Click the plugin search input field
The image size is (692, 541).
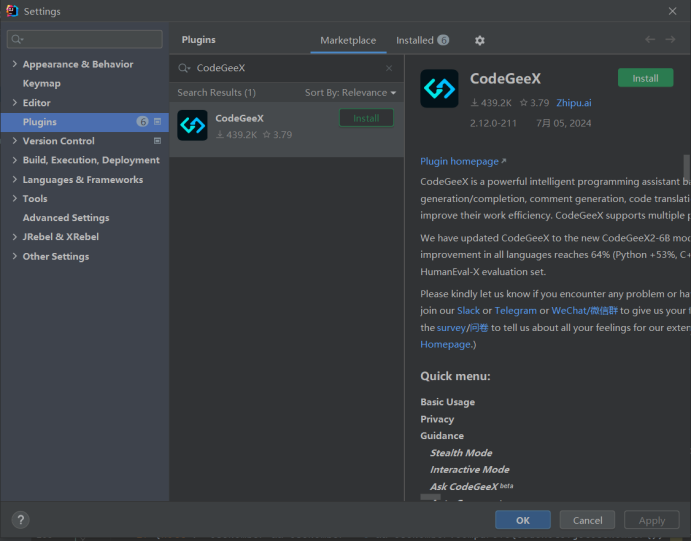287,68
